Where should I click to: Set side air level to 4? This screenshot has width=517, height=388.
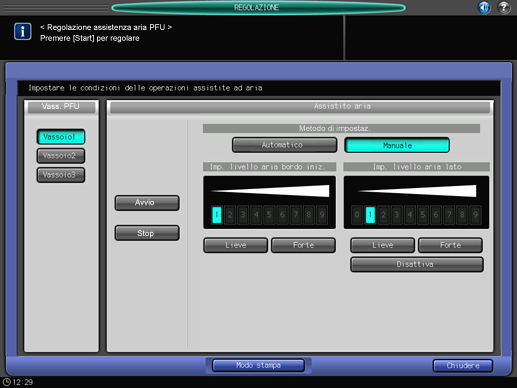410,215
